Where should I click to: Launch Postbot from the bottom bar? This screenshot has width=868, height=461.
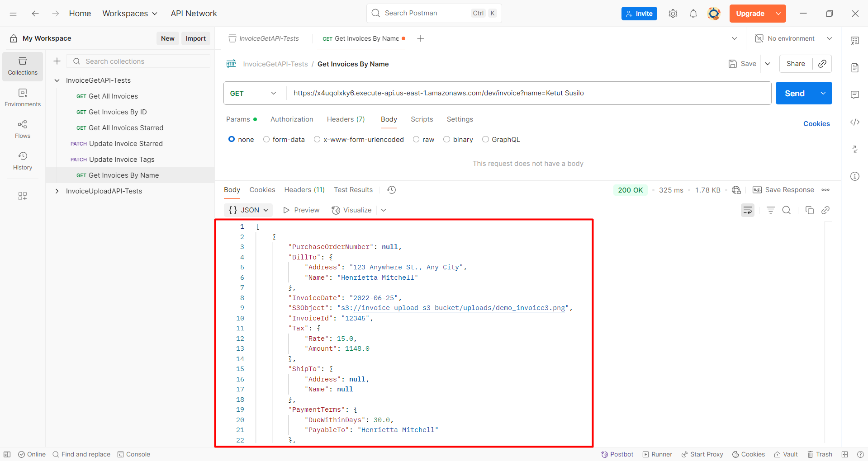pyautogui.click(x=617, y=454)
